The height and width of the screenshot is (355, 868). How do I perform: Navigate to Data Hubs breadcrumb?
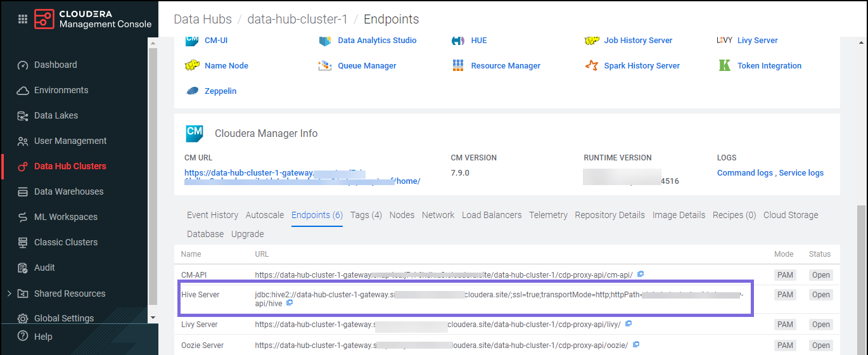pos(203,19)
